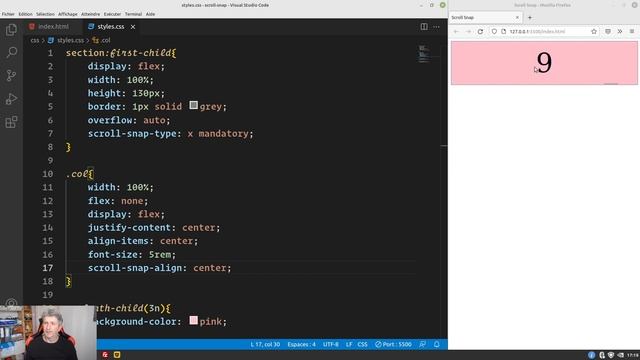Click 'overflow' property on line 6

(110, 120)
